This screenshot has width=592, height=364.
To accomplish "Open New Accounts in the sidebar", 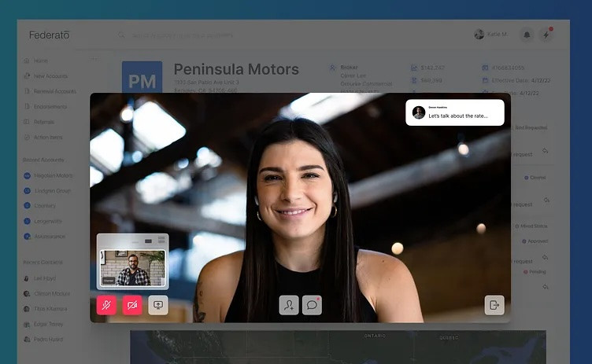I will coord(50,76).
